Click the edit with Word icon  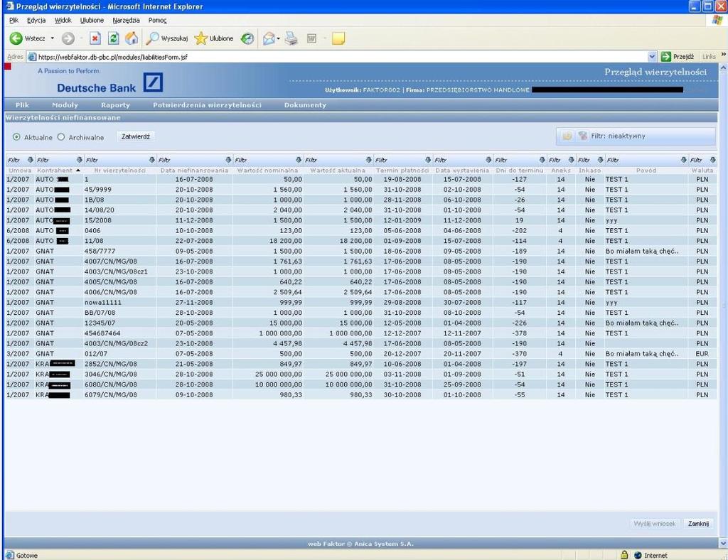pyautogui.click(x=311, y=38)
